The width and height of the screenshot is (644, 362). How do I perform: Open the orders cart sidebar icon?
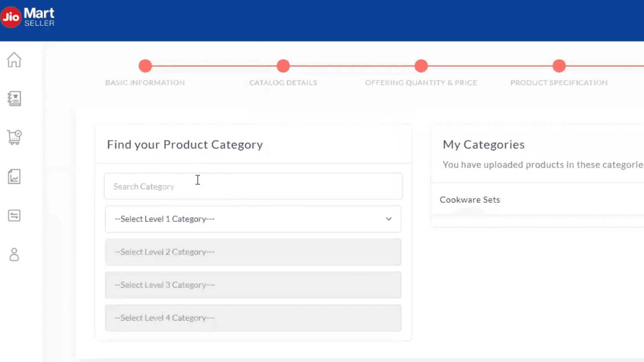point(14,137)
